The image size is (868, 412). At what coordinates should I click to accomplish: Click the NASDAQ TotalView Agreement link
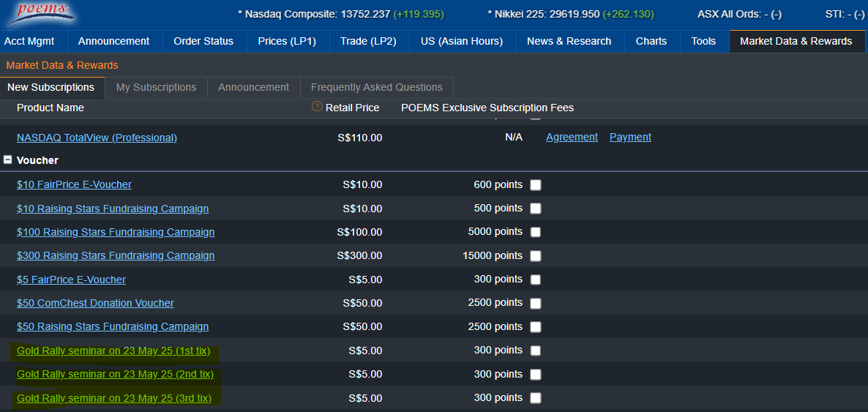[572, 137]
